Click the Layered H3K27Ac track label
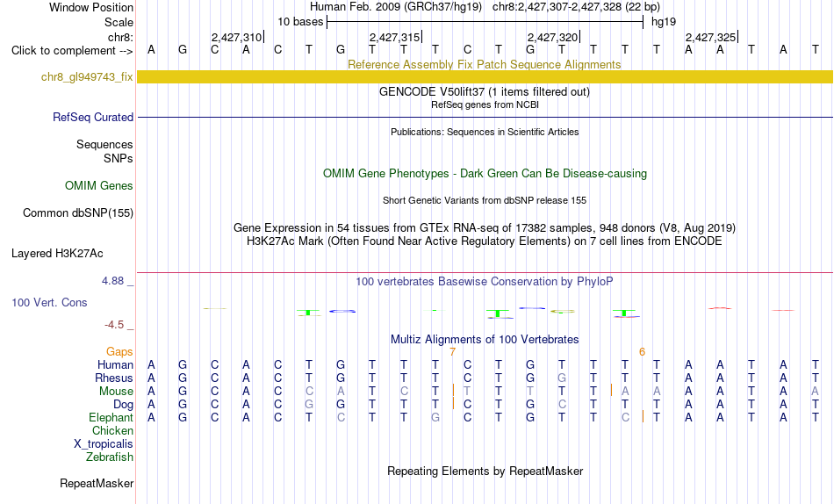The width and height of the screenshot is (834, 504). point(57,254)
